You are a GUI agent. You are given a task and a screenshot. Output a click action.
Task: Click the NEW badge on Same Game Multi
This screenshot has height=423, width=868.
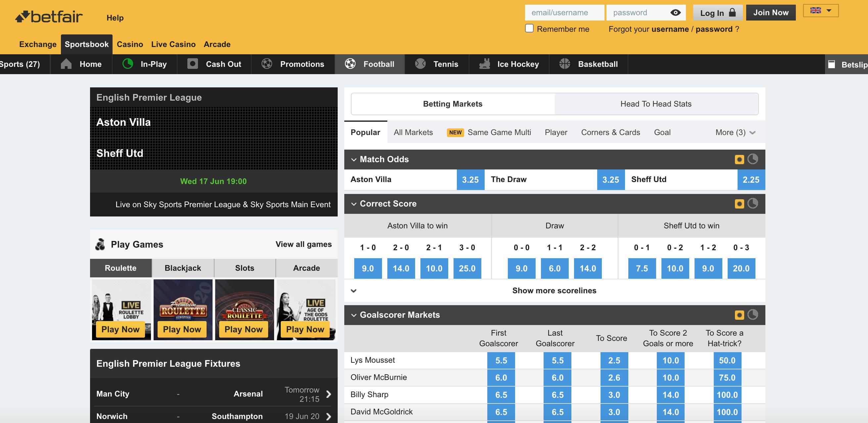coord(455,132)
